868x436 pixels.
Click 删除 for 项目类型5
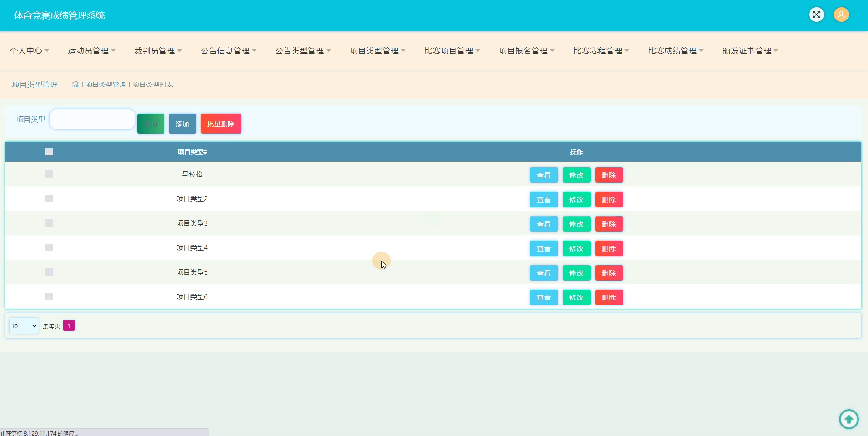click(609, 273)
